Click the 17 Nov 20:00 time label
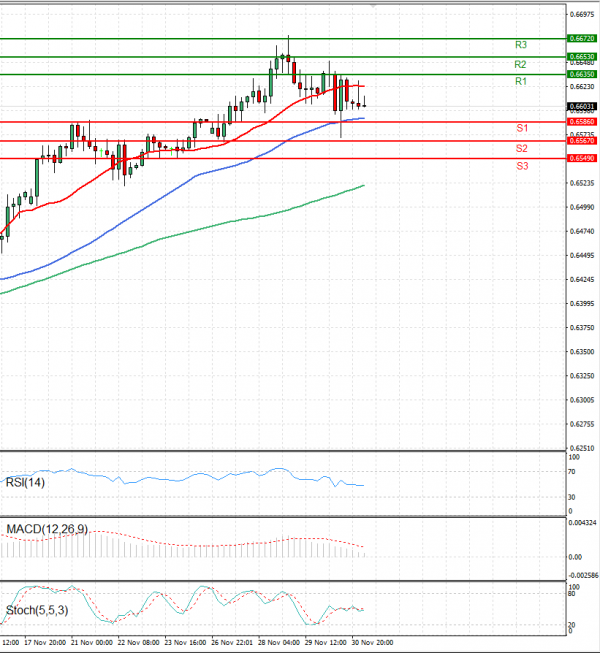600x653 pixels. pyautogui.click(x=45, y=643)
